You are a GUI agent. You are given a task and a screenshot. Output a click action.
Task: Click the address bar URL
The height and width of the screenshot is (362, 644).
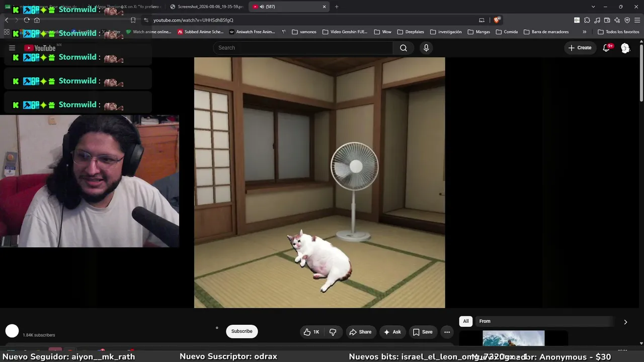(193, 20)
